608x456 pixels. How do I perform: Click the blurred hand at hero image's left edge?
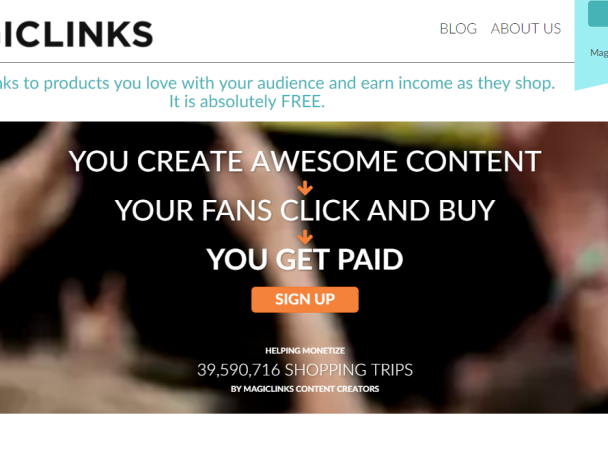(x=37, y=194)
